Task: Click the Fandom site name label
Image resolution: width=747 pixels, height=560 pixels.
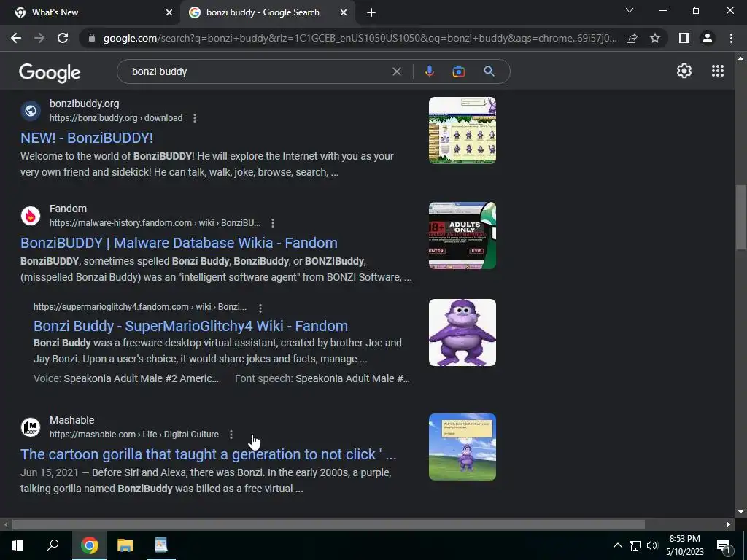Action: click(x=68, y=209)
